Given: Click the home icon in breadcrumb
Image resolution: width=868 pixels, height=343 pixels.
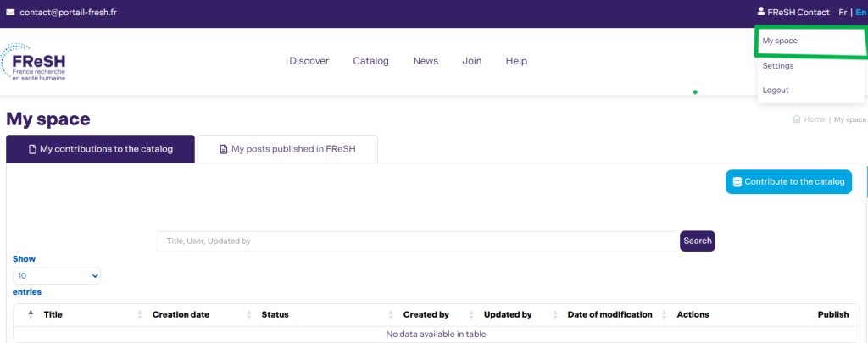Looking at the screenshot, I should pos(796,119).
